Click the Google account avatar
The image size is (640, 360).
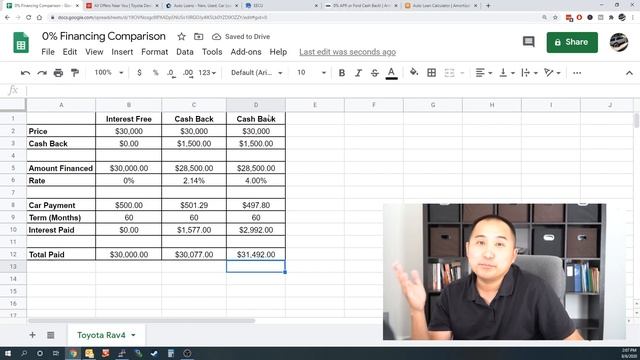tap(619, 42)
